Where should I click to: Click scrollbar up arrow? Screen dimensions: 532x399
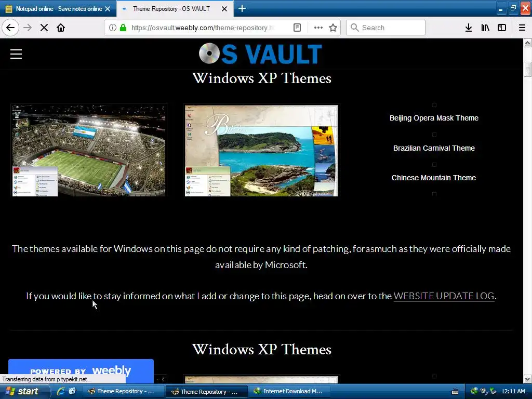[528, 43]
